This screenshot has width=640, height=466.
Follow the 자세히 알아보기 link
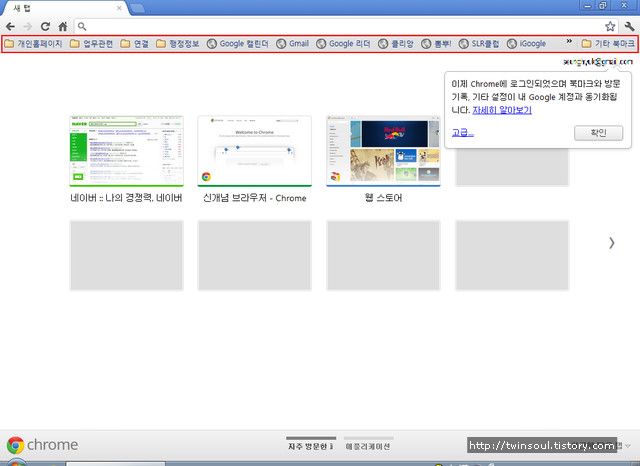(x=502, y=110)
